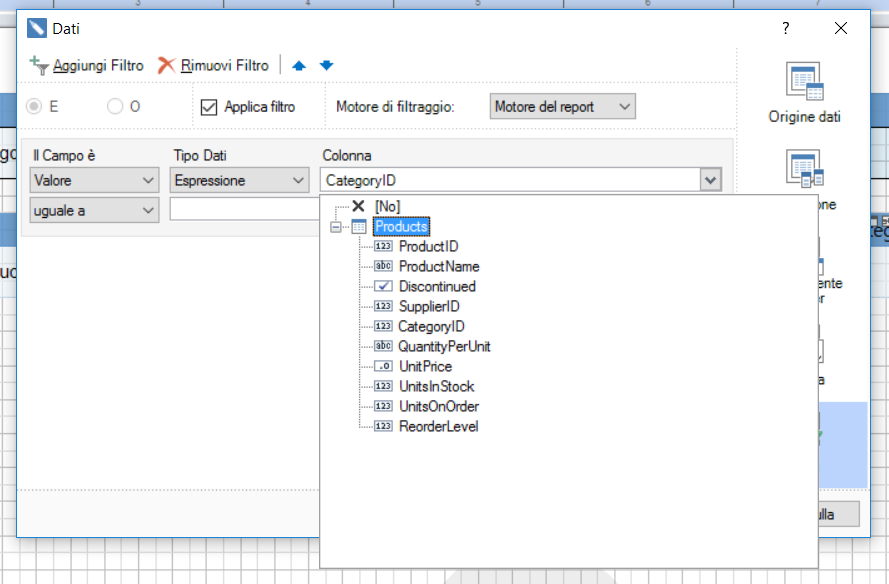Click Rimuovi Filtro to remove filter
This screenshot has width=889, height=584.
[213, 66]
